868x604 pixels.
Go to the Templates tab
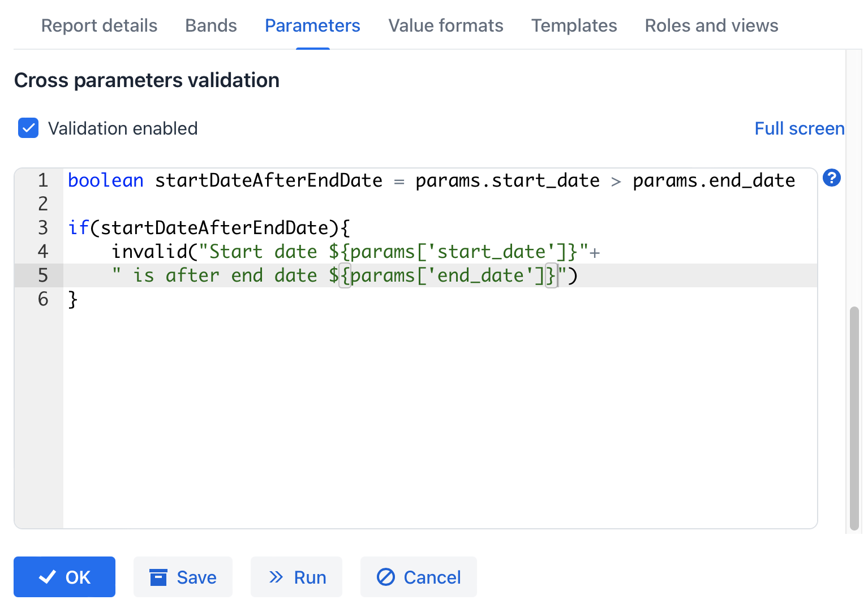click(x=574, y=25)
